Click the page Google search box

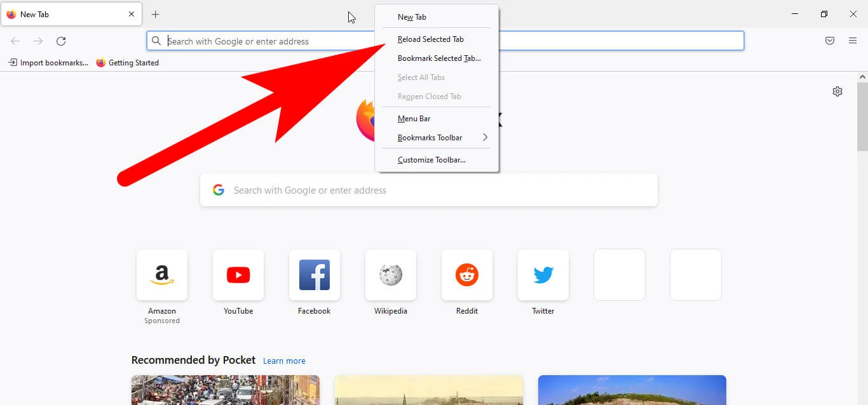429,190
